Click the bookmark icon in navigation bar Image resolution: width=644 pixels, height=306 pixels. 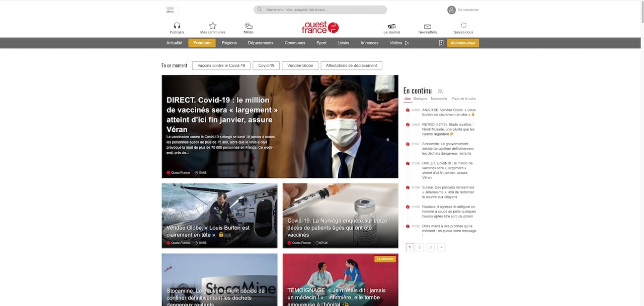[441, 43]
